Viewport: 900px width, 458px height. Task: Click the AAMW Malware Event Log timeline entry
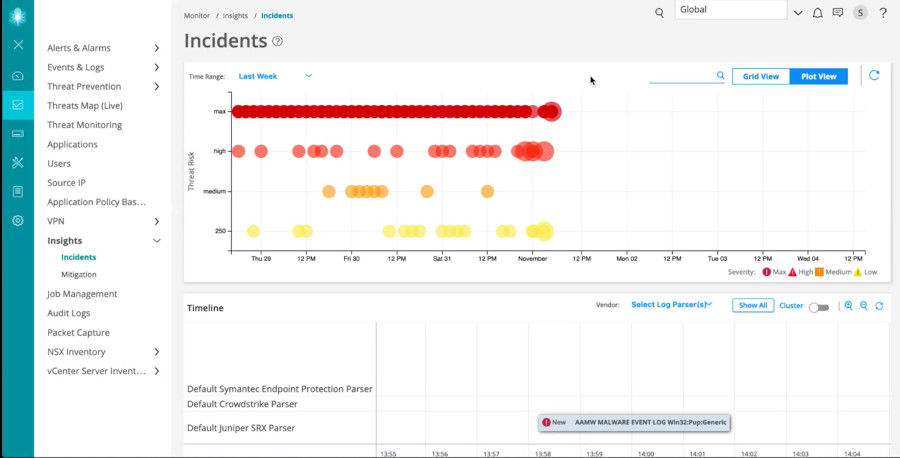[634, 422]
